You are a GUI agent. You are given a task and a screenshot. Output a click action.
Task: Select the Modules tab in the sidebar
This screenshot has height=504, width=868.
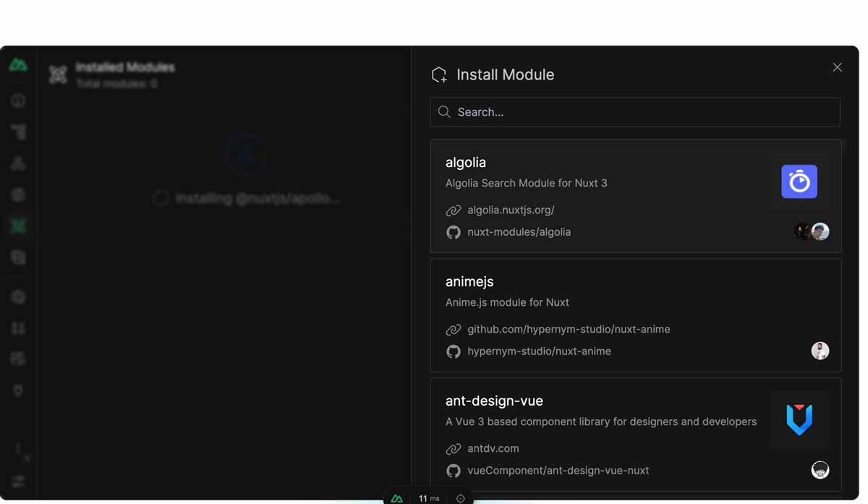18,226
